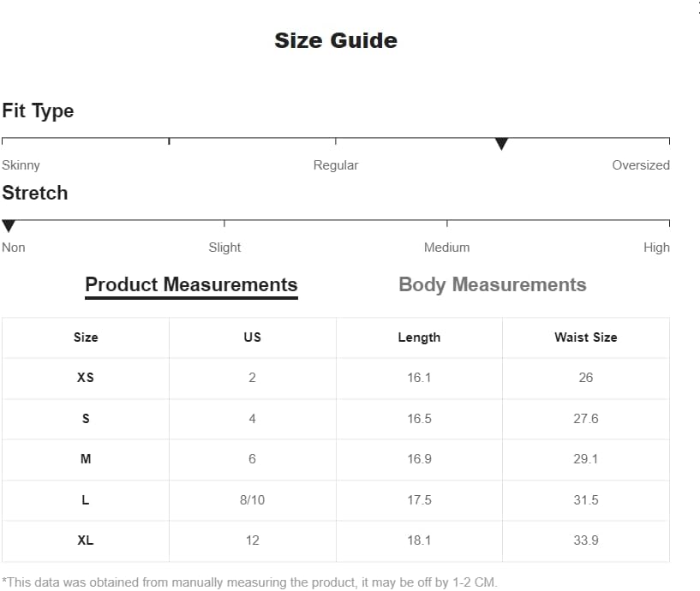Select the XL size row label
Screen dimensions: 700x591
click(x=86, y=540)
